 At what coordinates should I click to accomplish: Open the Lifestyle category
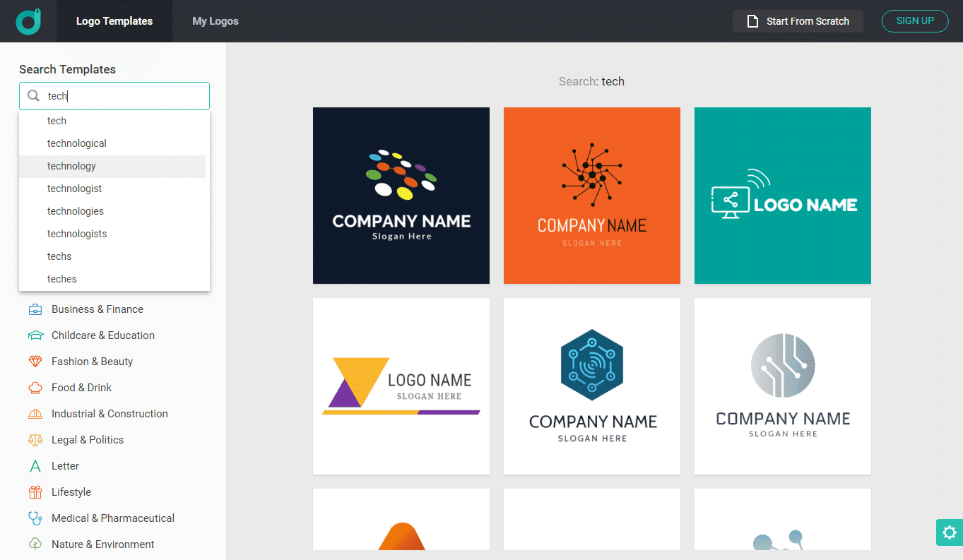[71, 492]
